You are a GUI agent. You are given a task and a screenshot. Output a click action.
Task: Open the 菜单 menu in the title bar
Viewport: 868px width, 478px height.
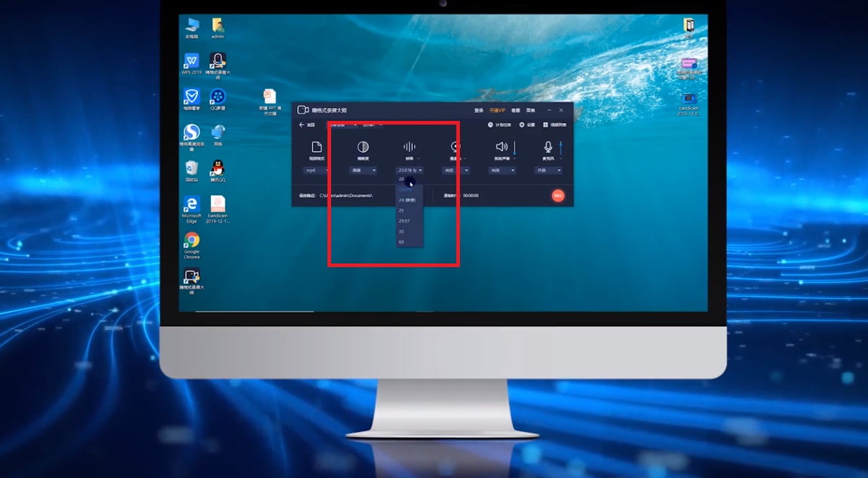530,111
